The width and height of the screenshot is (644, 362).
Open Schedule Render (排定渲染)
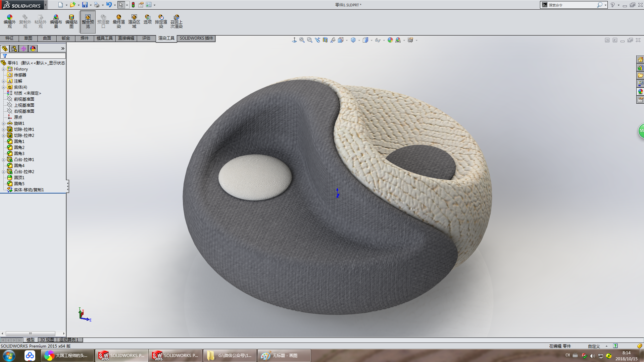click(161, 21)
